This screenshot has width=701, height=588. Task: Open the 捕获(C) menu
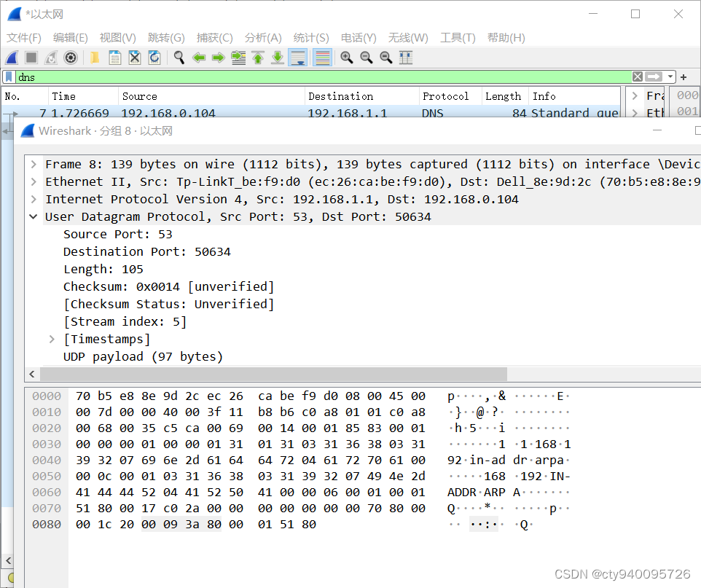(x=214, y=38)
